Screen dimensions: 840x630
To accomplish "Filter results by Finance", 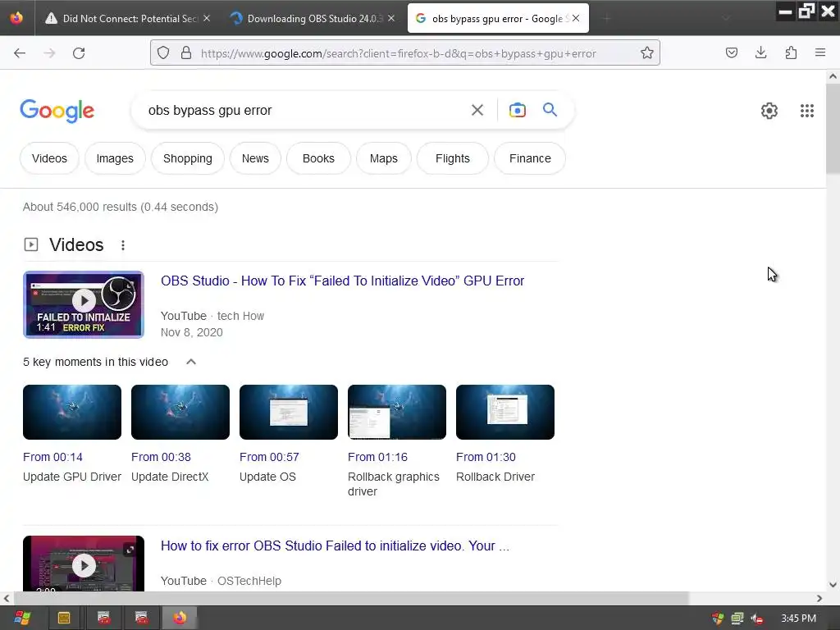I will pos(530,158).
